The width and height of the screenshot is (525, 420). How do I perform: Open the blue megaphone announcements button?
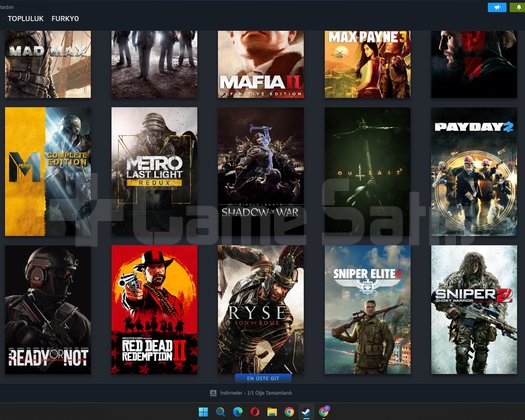pos(497,7)
